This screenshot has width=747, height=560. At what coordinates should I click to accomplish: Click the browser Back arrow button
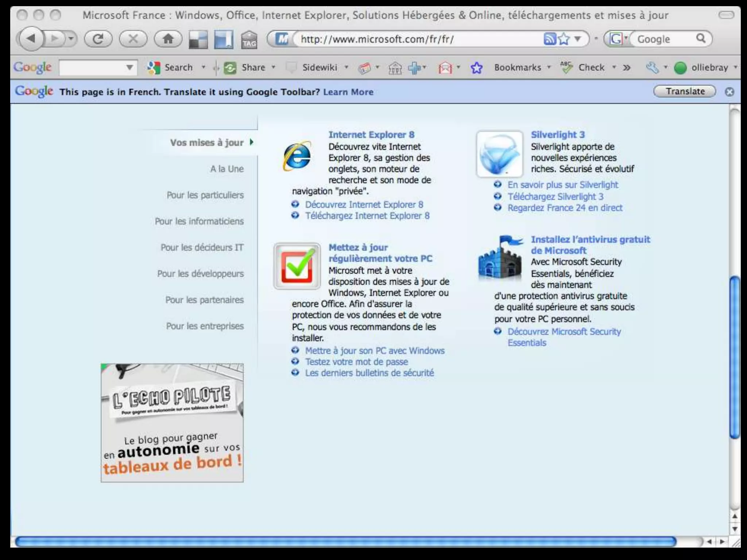pyautogui.click(x=31, y=39)
